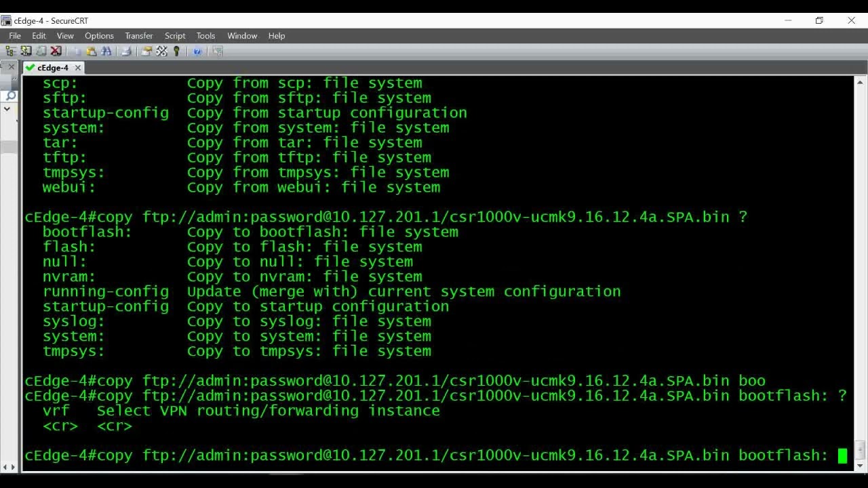Click the 'null:' destination option
The width and height of the screenshot is (868, 488).
point(227,262)
